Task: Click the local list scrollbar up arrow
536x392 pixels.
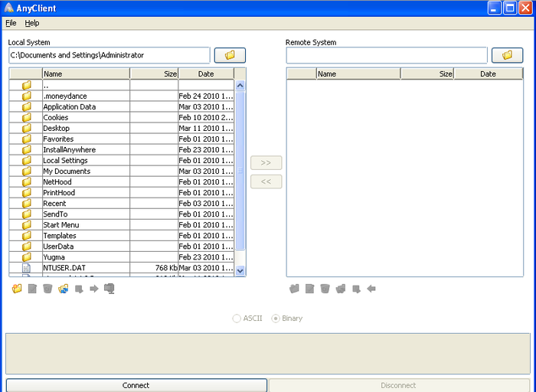Action: (x=240, y=85)
